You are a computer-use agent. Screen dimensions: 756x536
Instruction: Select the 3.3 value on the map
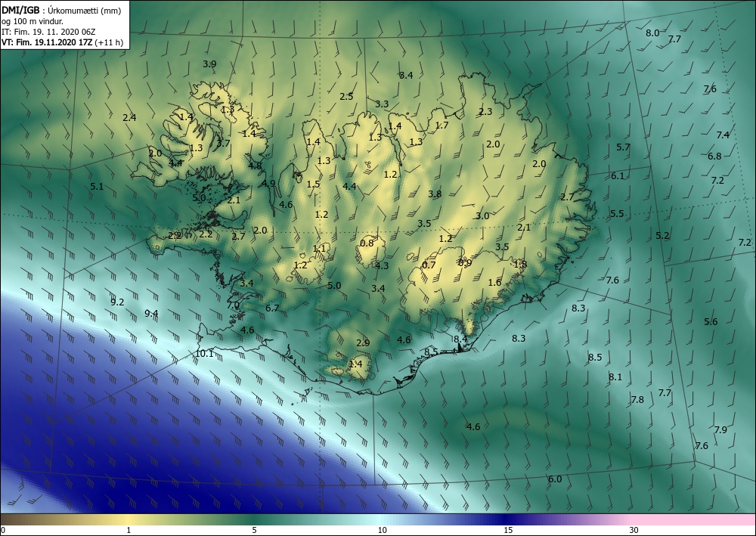coord(382,104)
